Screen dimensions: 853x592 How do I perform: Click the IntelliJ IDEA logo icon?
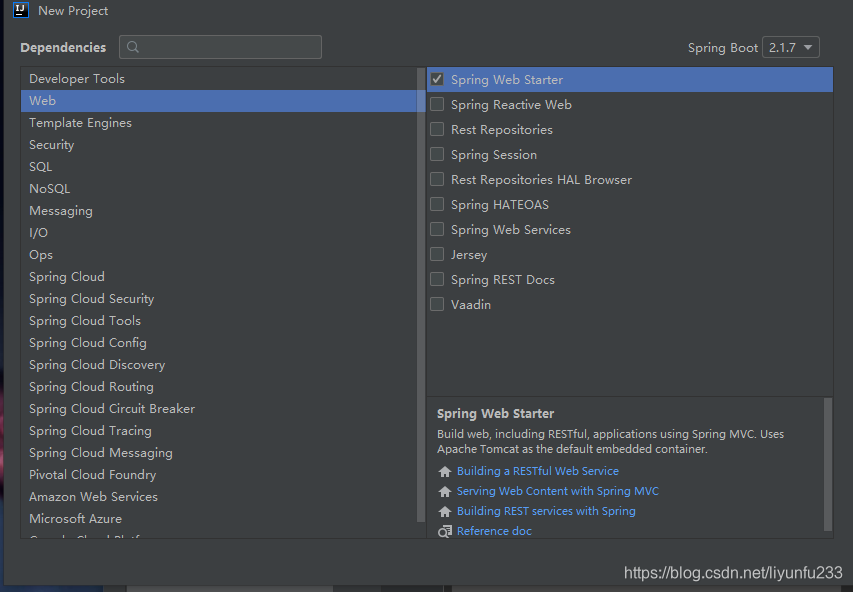point(21,10)
